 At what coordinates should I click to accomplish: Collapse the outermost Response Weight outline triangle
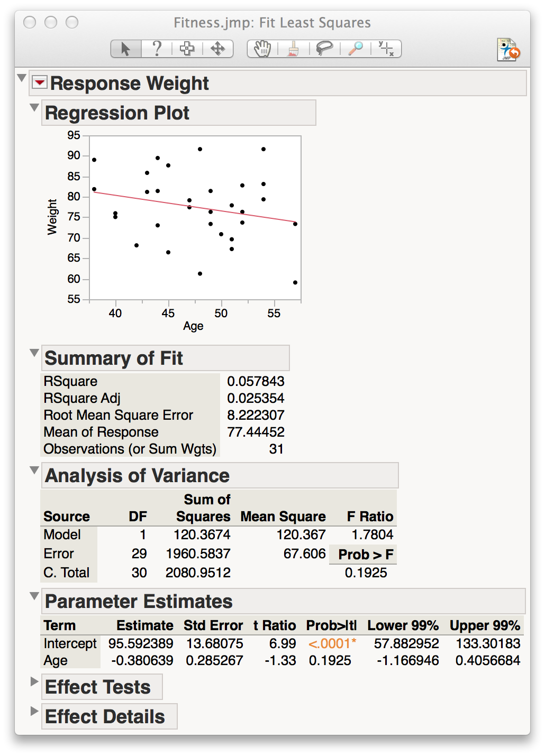click(22, 78)
